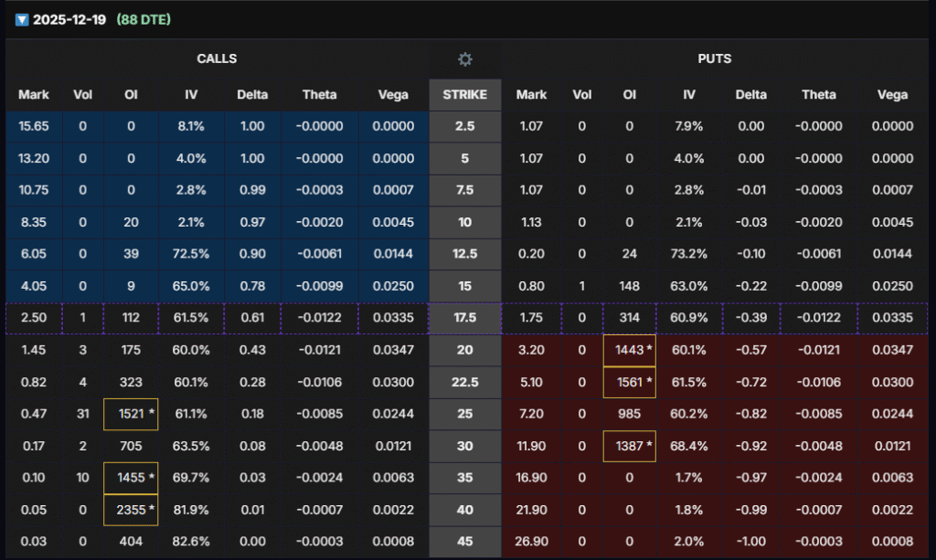936x560 pixels.
Task: Select highlighted put OI 1387 at strike 30
Action: 629,446
